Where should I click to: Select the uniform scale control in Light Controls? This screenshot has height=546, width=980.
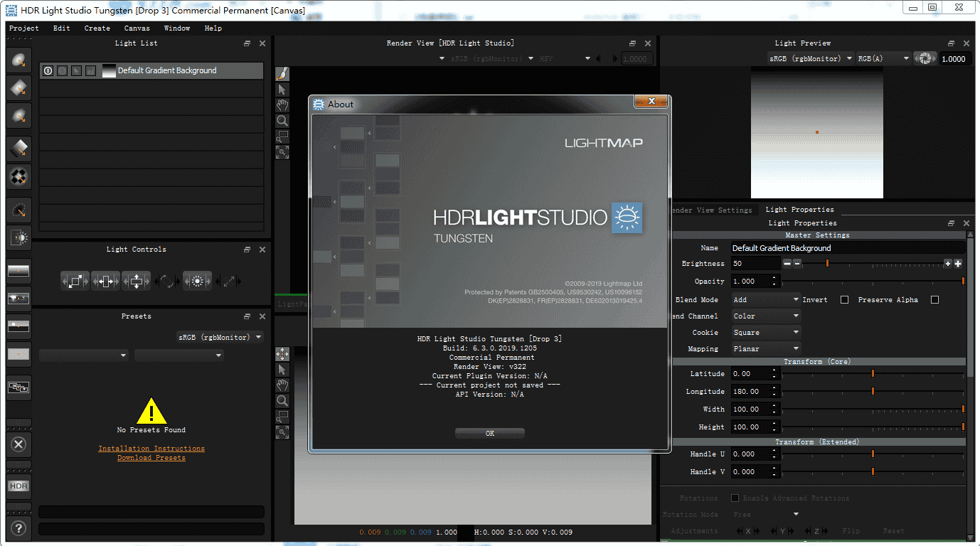pyautogui.click(x=75, y=281)
